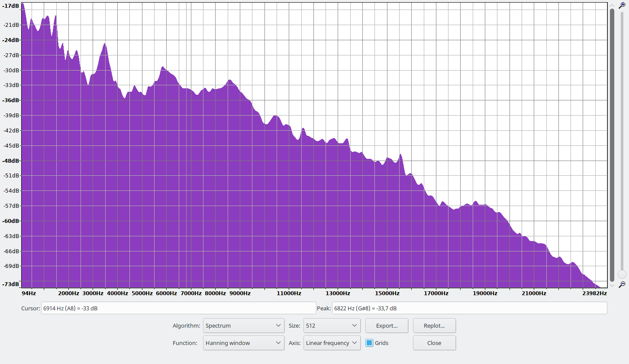Click the 19000Hz label on frequency axis
Image resolution: width=629 pixels, height=364 pixels.
(x=485, y=293)
